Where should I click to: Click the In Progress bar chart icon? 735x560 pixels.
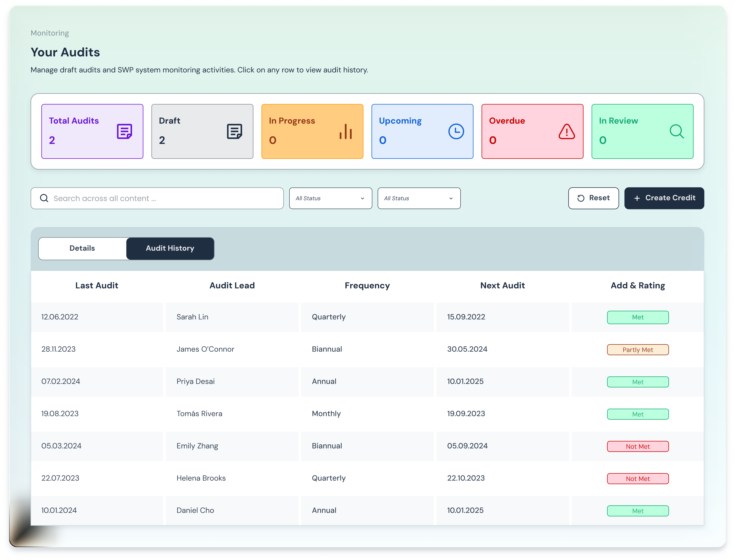coord(346,131)
